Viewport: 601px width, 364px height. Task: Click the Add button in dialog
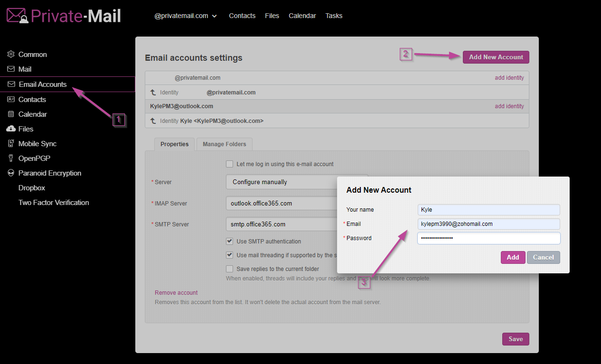[x=513, y=257]
